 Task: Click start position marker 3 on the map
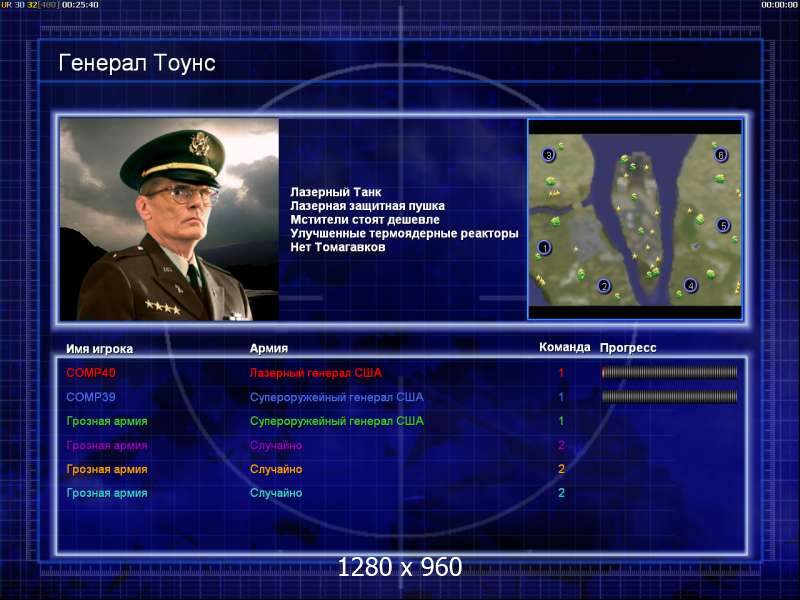click(x=548, y=155)
